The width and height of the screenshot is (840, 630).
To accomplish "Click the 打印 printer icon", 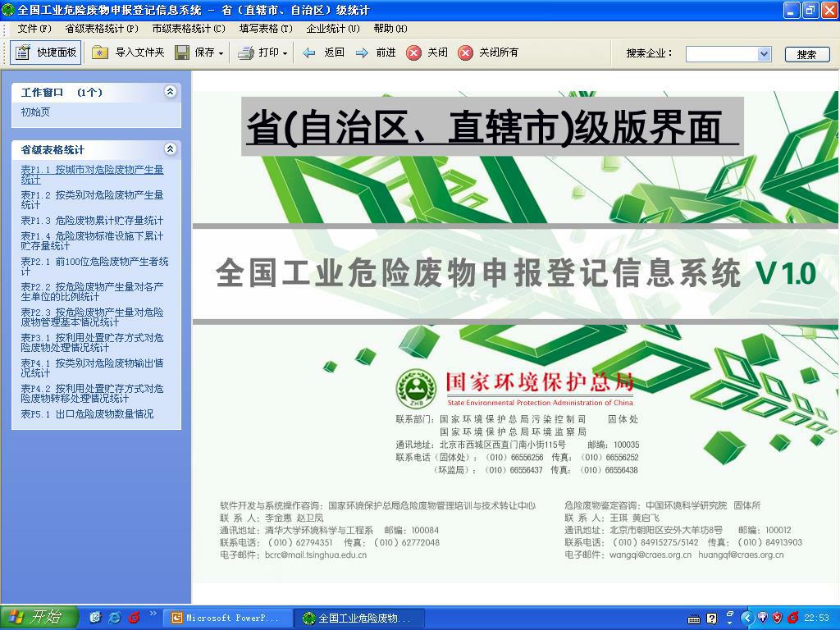I will point(246,52).
